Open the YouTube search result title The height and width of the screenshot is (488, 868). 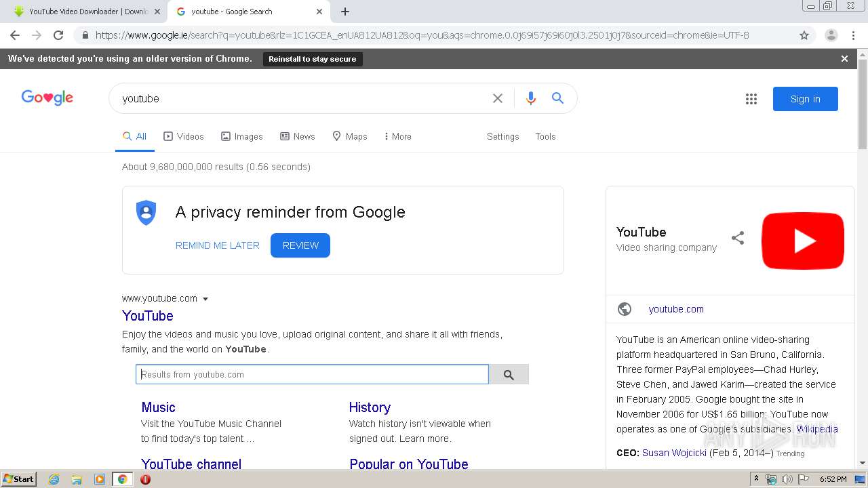148,316
